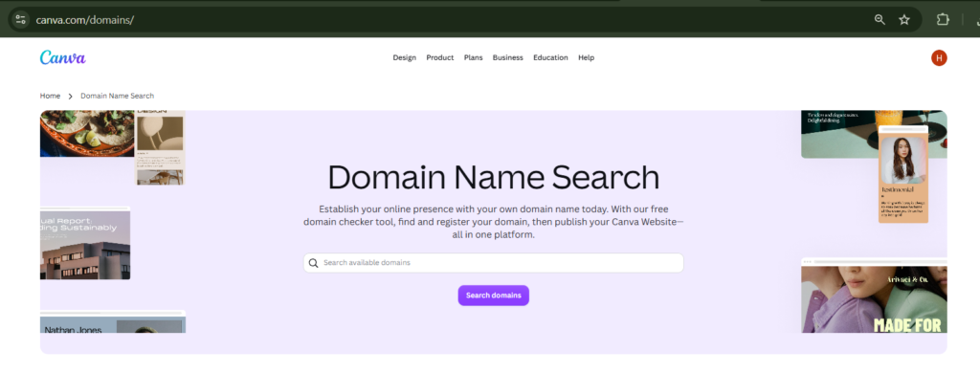This screenshot has width=980, height=373.
Task: Click the Domain Name Search heading
Action: point(493,177)
